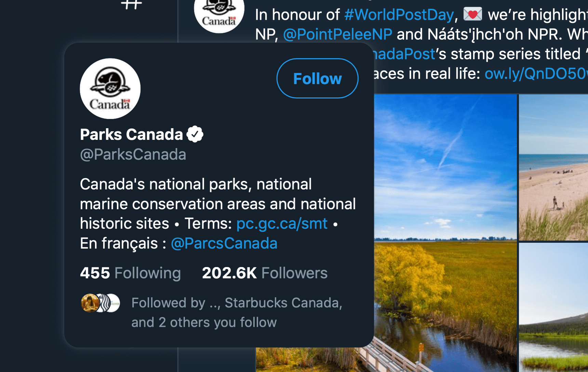Open the mountain lake photo at bottom right
The height and width of the screenshot is (372, 588).
tap(553, 308)
